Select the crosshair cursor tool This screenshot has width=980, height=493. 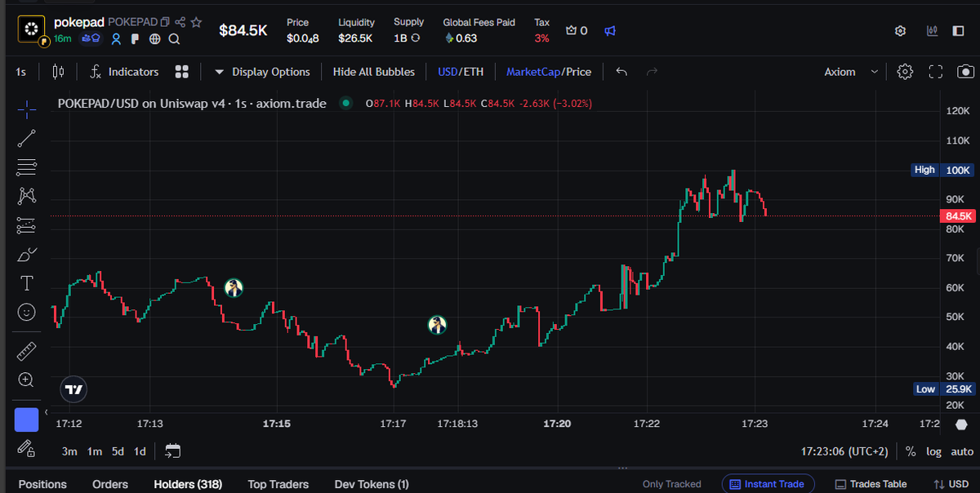click(x=26, y=109)
